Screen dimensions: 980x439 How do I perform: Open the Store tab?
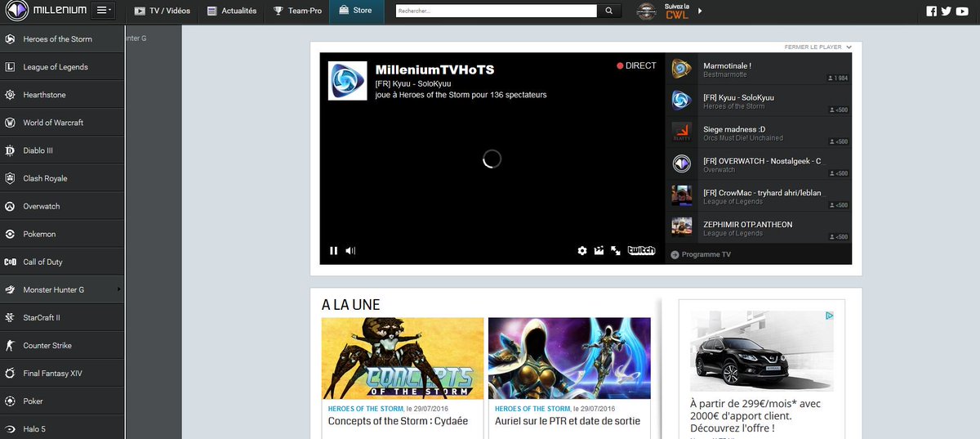click(x=356, y=11)
